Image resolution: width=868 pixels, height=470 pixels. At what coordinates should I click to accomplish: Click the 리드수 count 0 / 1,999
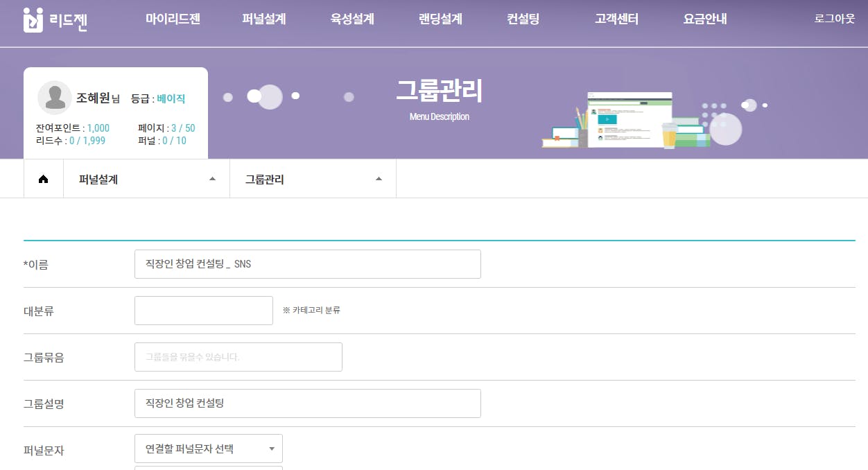87,141
